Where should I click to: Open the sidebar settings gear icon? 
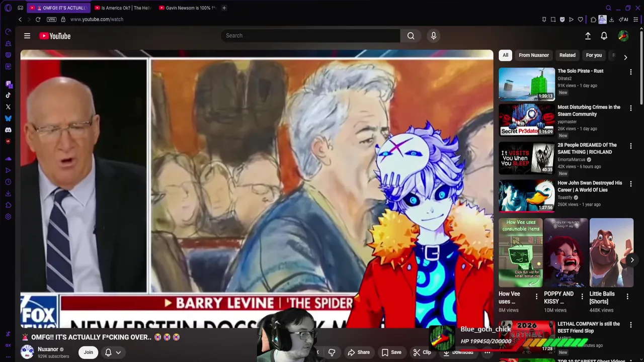click(8, 217)
